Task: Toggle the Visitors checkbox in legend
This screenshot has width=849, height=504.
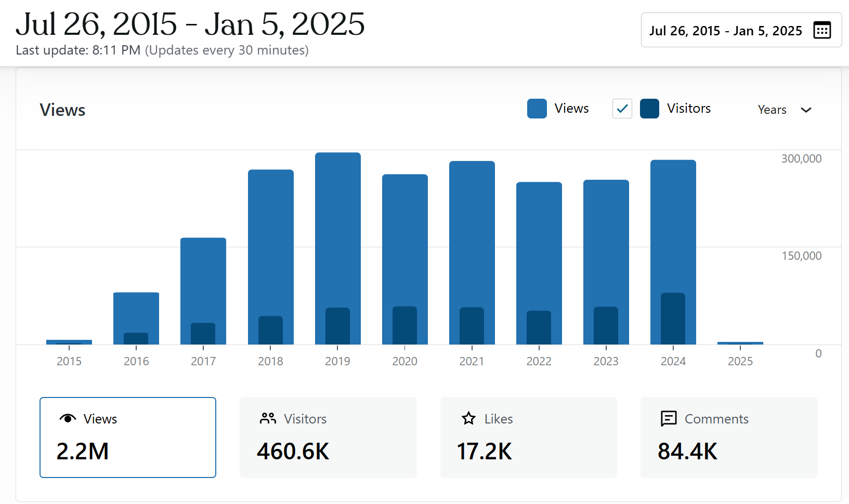Action: tap(622, 109)
